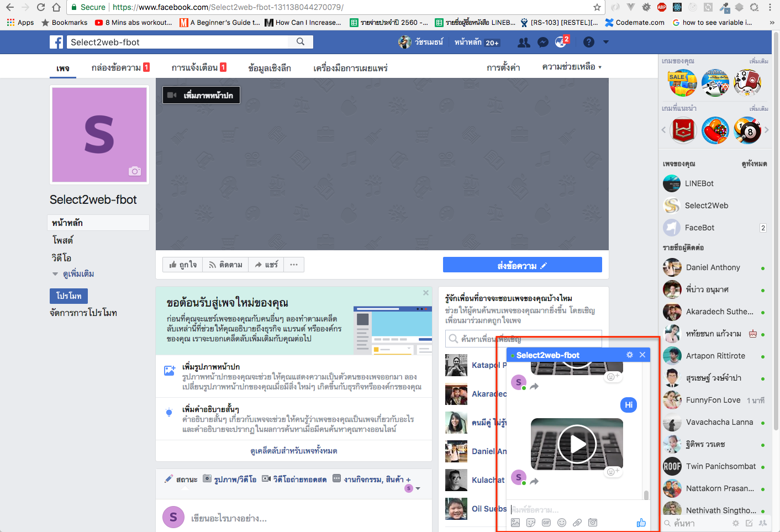Screen dimensions: 780x532
Task: Click the เขียนอะไรบางอย่าง post field
Action: 229,518
